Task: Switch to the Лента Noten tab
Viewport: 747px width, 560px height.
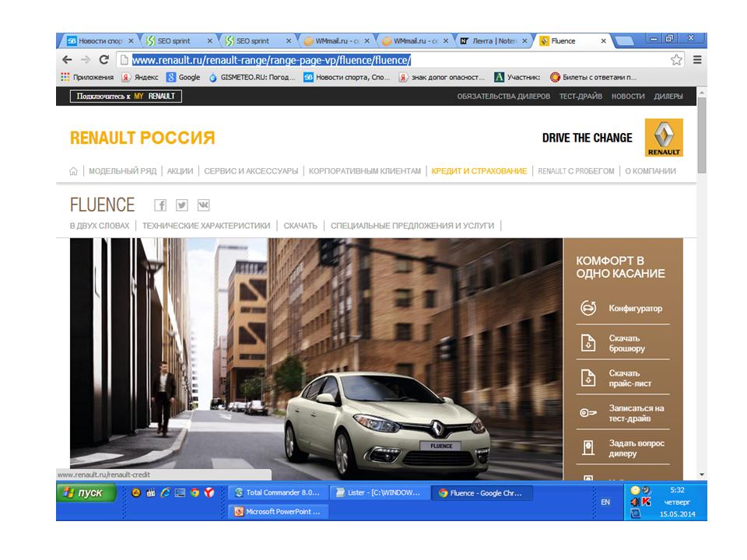Action: point(493,41)
